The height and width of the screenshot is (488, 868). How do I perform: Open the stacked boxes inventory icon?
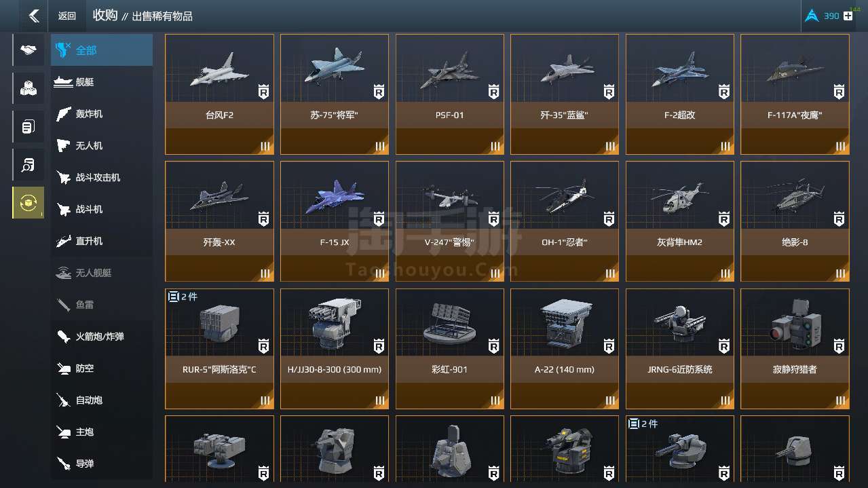pyautogui.click(x=28, y=88)
